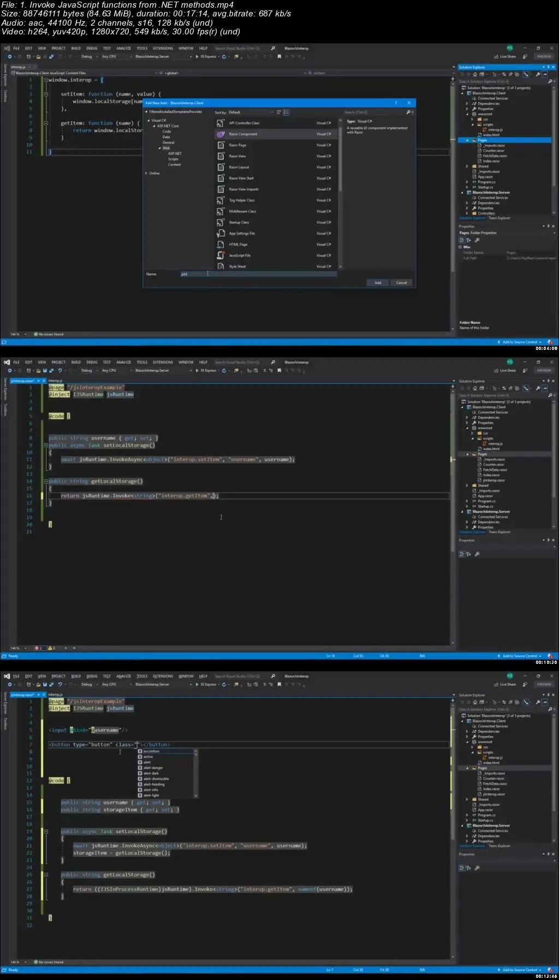Open the Sort by Default dropdown
This screenshot has width=559, height=980.
click(x=250, y=112)
